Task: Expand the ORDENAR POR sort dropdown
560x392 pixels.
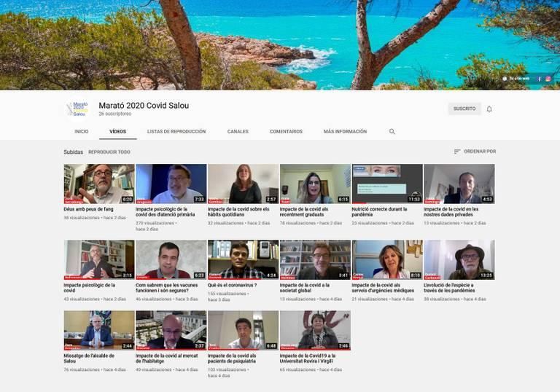Action: [x=475, y=152]
